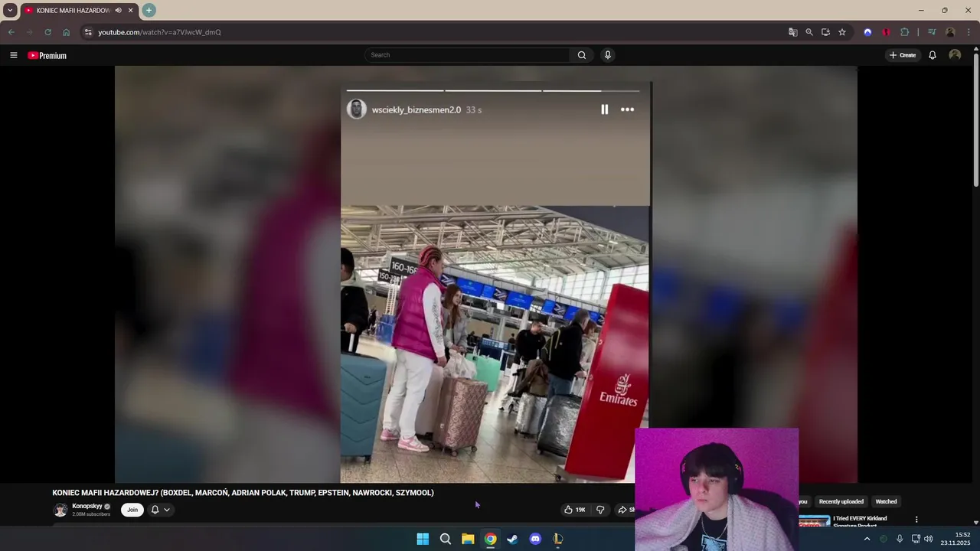Open the story three-dots options

(627, 109)
